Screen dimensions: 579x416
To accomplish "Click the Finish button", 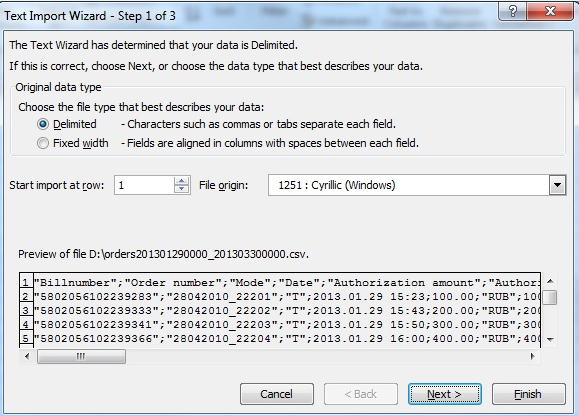I will (528, 394).
